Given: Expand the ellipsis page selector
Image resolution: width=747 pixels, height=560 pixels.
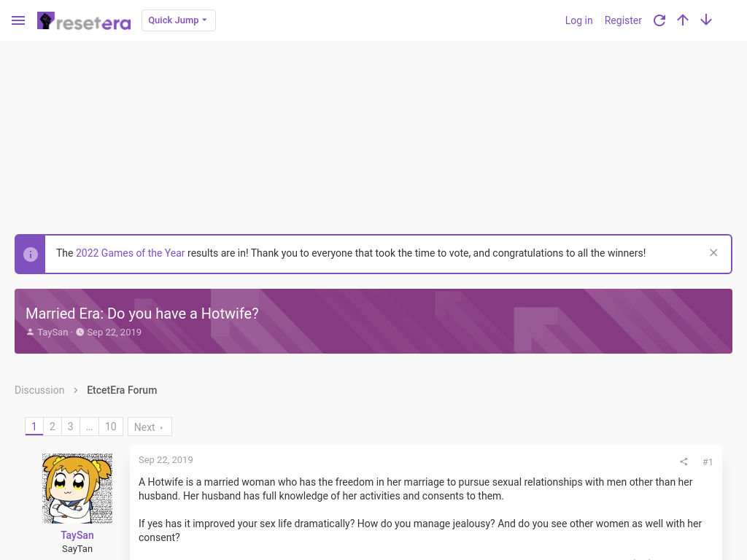Looking at the screenshot, I should [x=89, y=427].
